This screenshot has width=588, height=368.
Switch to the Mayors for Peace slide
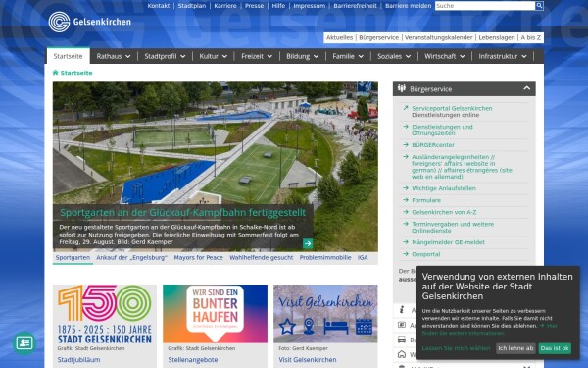tap(198, 258)
